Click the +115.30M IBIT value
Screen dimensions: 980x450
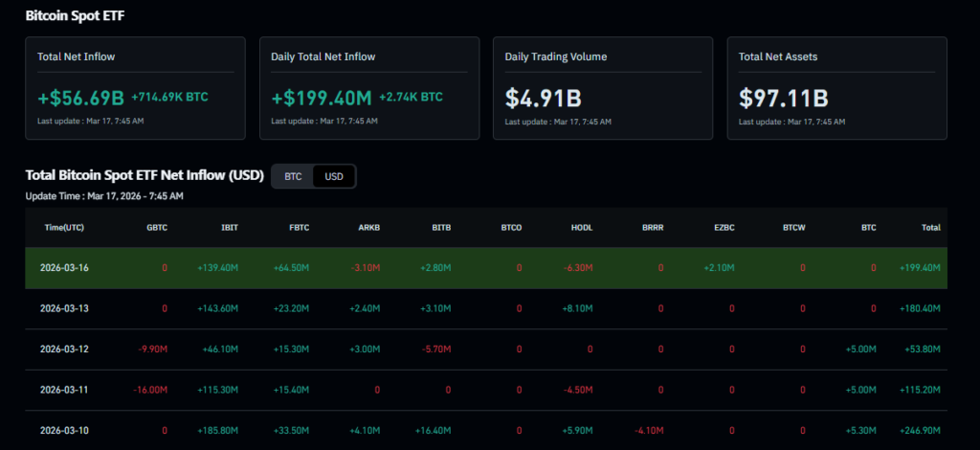click(217, 390)
